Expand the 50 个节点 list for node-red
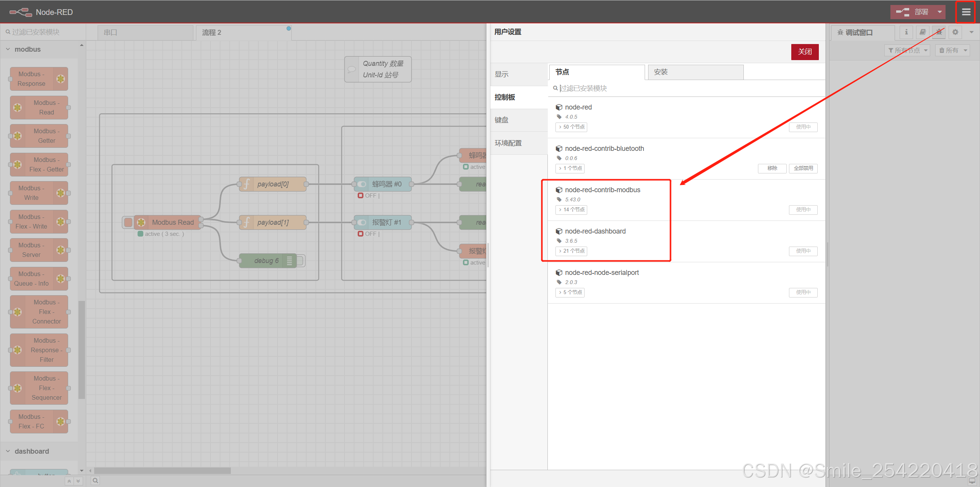This screenshot has height=487, width=980. pyautogui.click(x=571, y=127)
